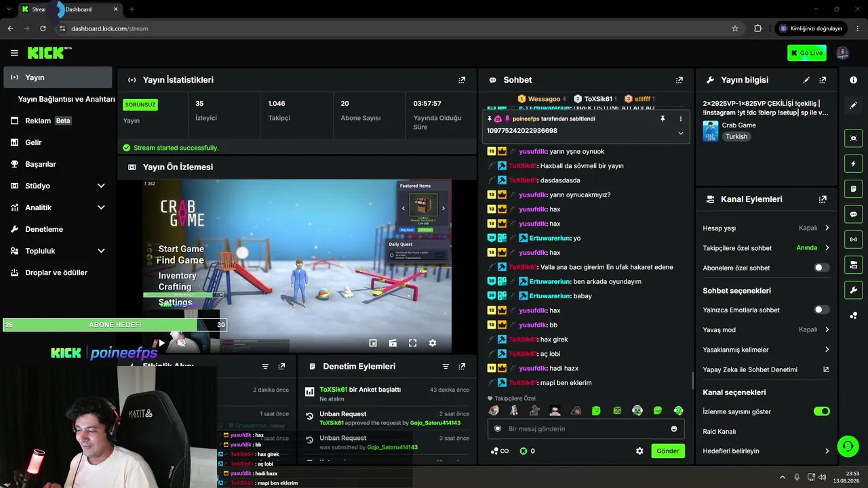
Task: Unpin the pinned chat message
Action: [663, 119]
